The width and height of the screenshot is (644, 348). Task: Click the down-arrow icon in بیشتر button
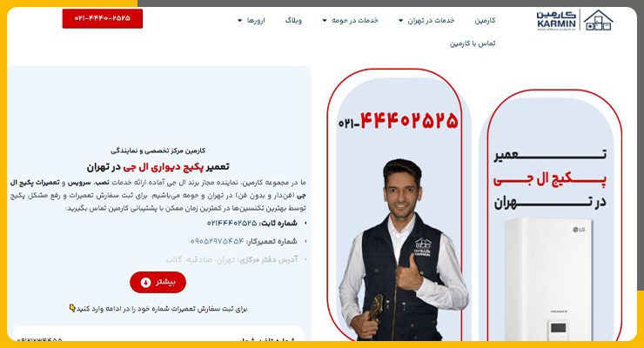(145, 283)
